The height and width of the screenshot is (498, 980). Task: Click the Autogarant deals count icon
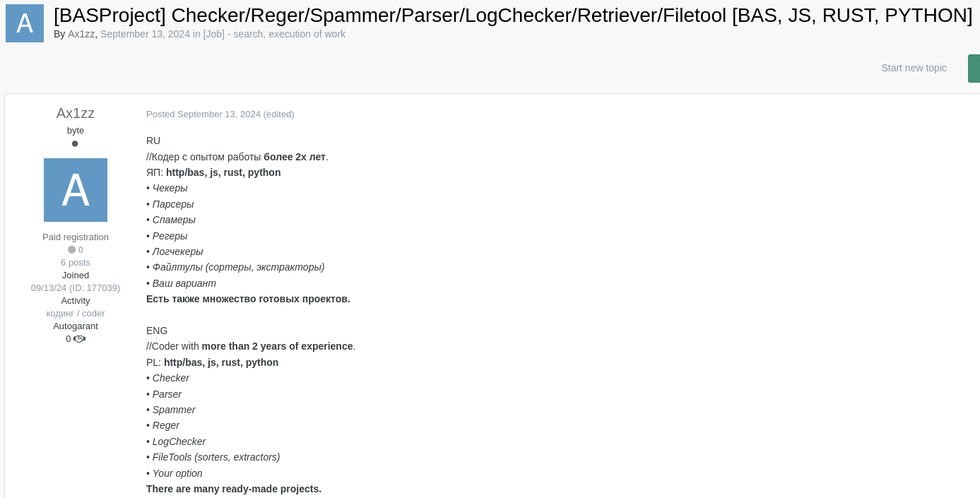80,339
